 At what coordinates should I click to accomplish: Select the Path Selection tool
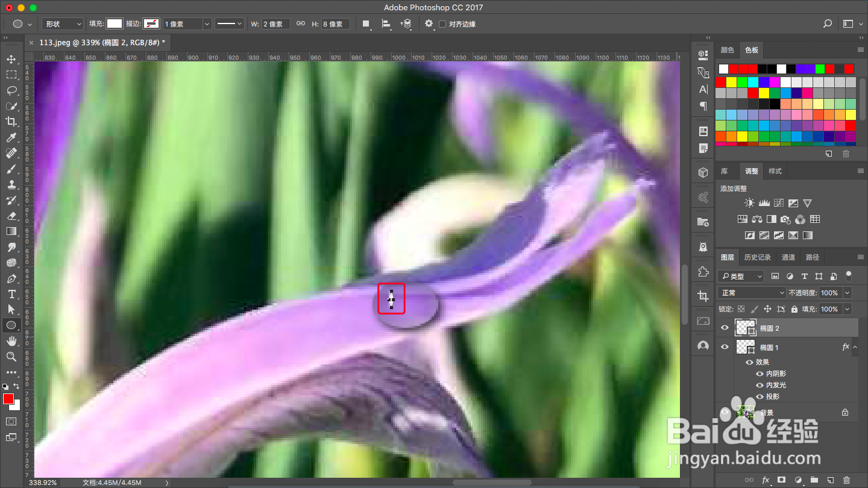[x=11, y=310]
